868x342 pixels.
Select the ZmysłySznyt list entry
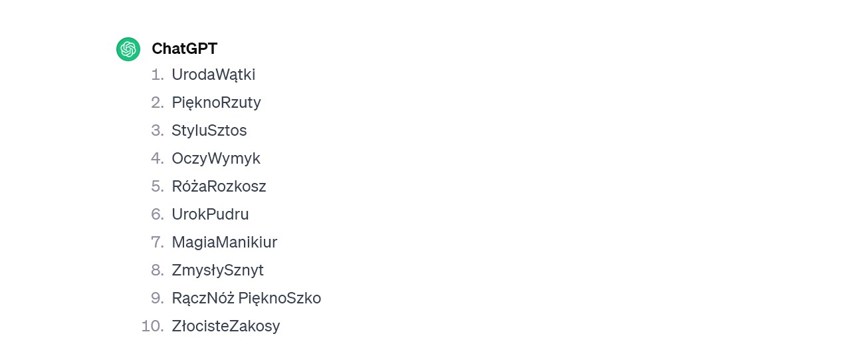(217, 270)
